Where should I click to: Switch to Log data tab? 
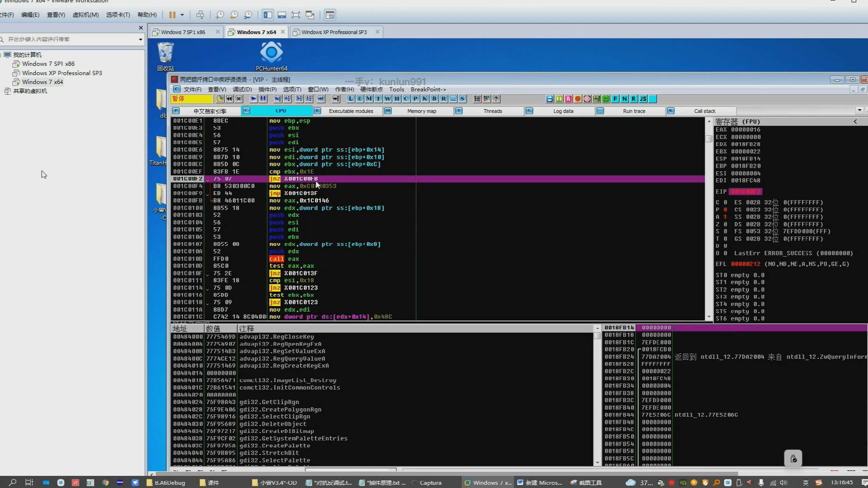pos(560,111)
